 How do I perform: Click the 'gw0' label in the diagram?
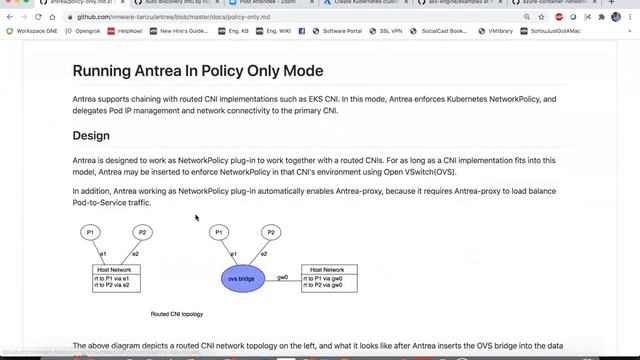coord(282,277)
